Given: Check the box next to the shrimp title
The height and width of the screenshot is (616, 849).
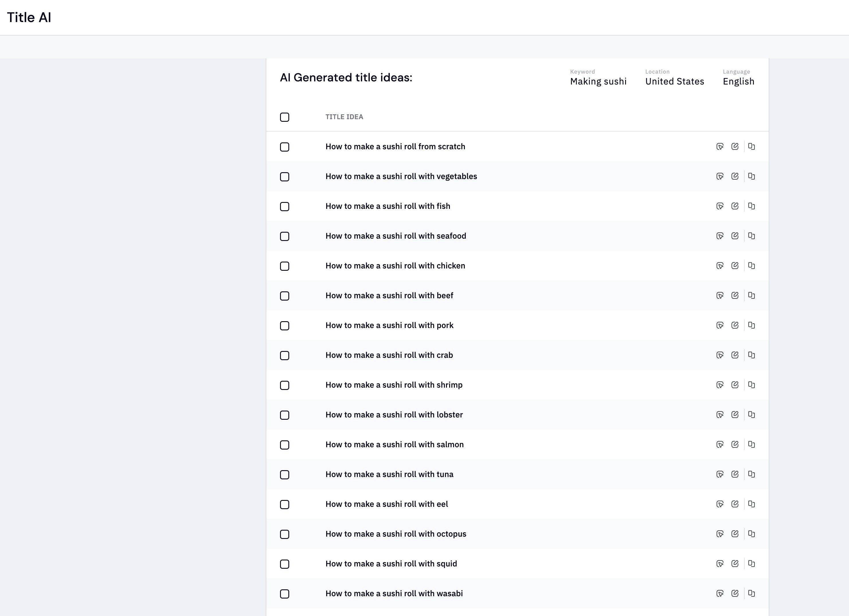Looking at the screenshot, I should [285, 385].
